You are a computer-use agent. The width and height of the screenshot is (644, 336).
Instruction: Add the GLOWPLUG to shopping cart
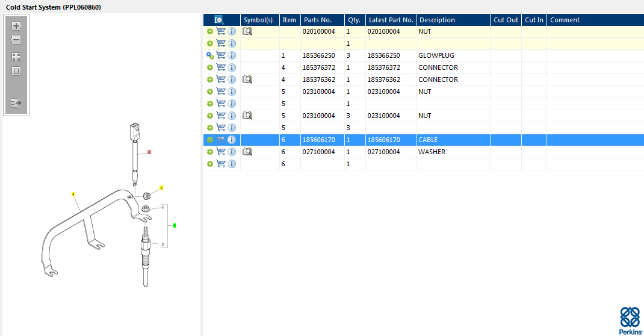tap(221, 55)
